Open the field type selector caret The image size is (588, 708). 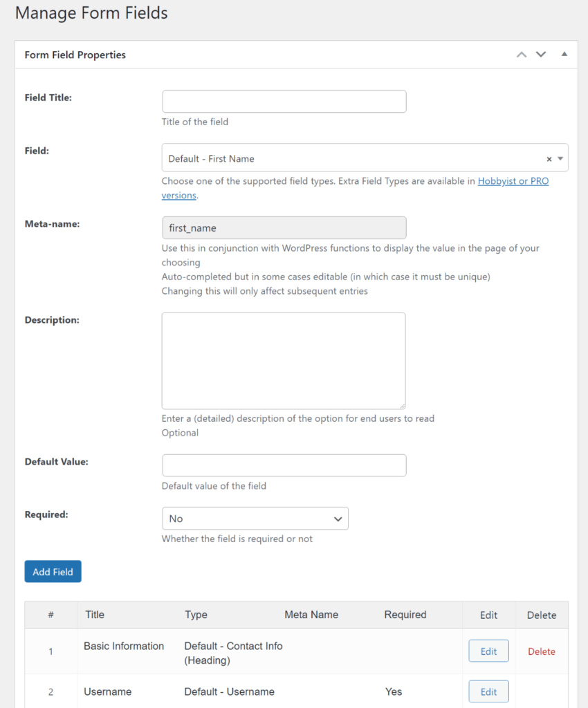[561, 158]
